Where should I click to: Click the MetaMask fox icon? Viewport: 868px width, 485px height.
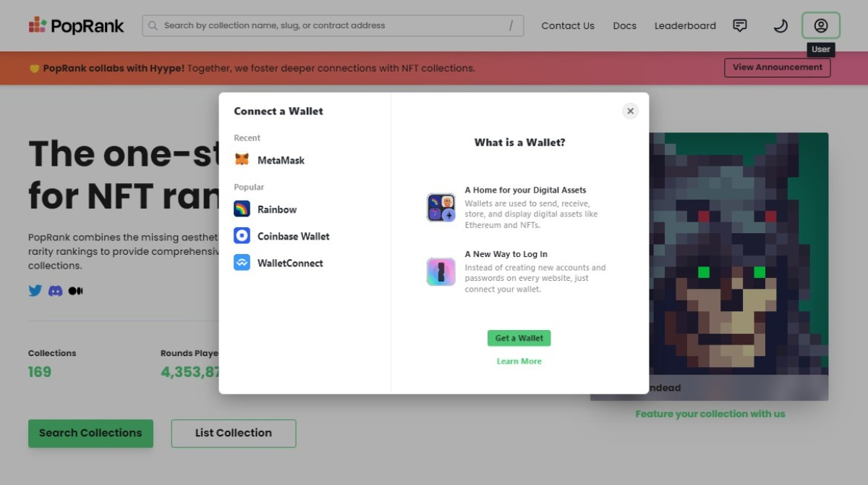point(242,159)
